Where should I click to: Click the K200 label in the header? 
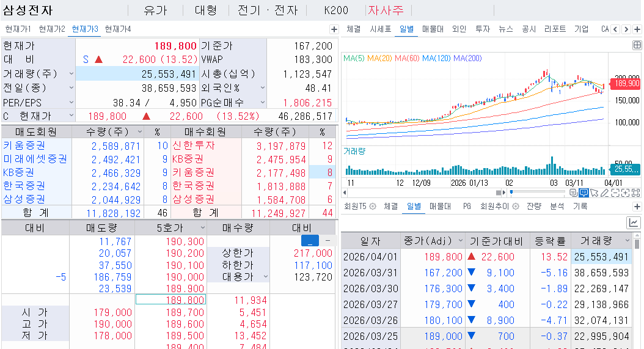click(336, 10)
